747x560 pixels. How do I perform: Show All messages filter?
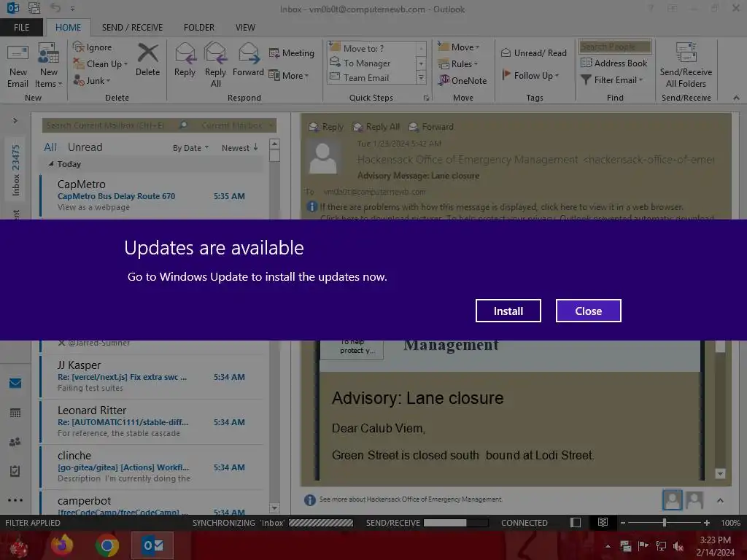click(x=50, y=147)
